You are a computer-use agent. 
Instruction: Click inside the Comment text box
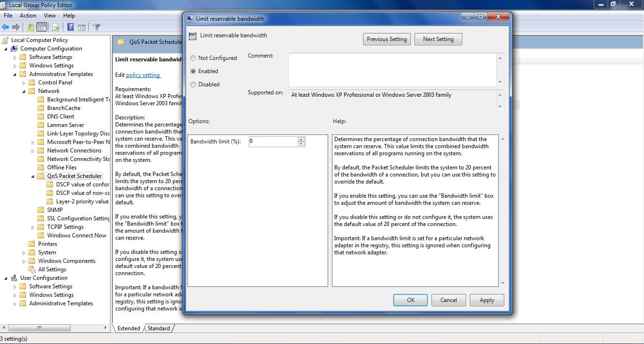[392, 69]
